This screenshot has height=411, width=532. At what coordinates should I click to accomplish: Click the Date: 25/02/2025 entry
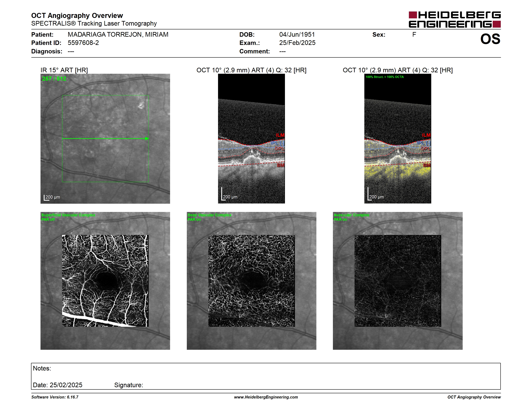[x=57, y=385]
